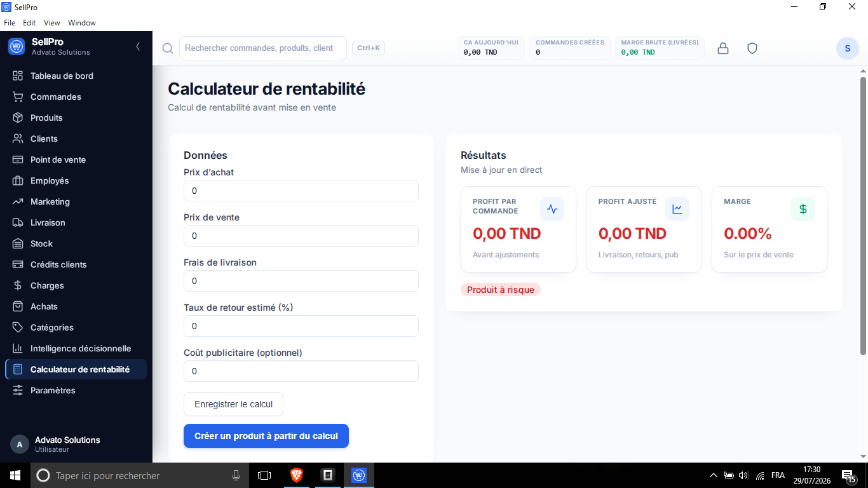Screen dimensions: 868x488
Task: Click the Brave browser taskbar icon
Action: (297, 475)
